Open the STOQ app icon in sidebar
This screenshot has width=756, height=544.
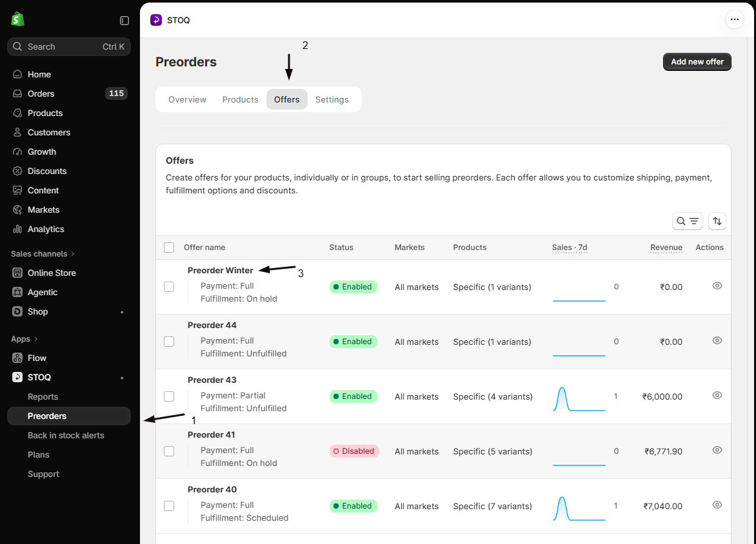[17, 377]
